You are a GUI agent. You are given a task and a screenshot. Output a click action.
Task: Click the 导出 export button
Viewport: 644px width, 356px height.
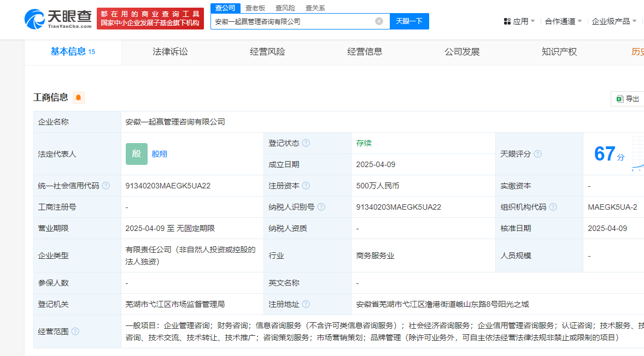click(628, 99)
